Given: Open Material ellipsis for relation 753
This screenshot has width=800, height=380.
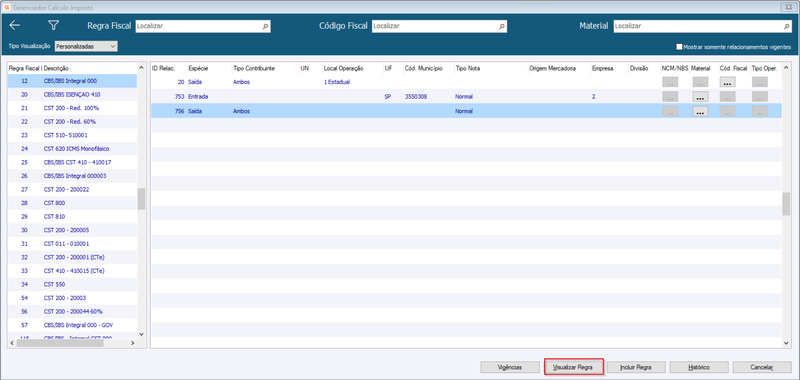Looking at the screenshot, I should pos(700,96).
